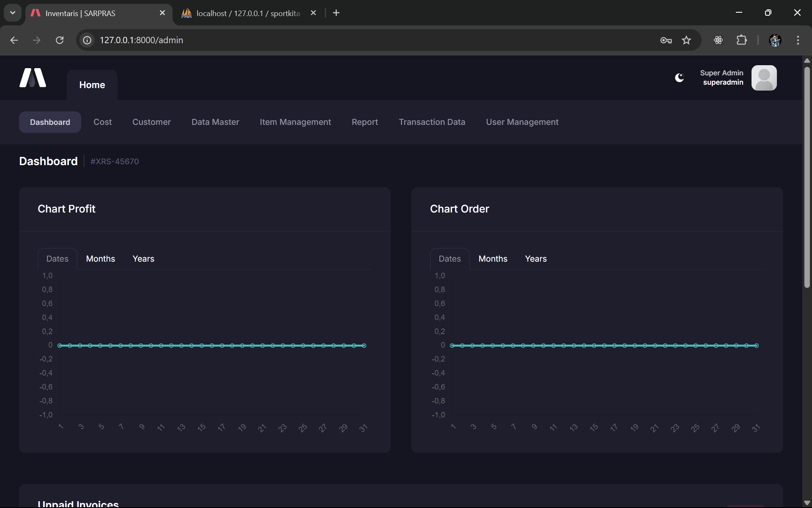This screenshot has width=812, height=508.
Task: View site information icon in address bar
Action: click(87, 40)
